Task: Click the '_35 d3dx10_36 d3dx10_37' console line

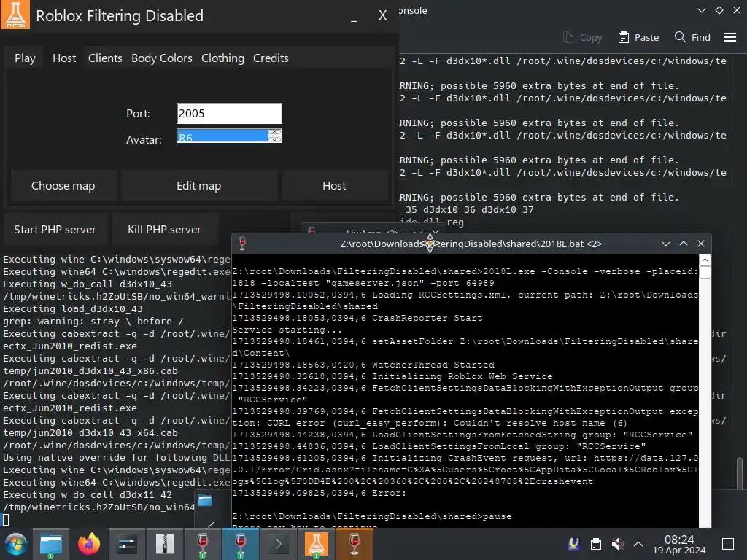Action: pyautogui.click(x=467, y=209)
